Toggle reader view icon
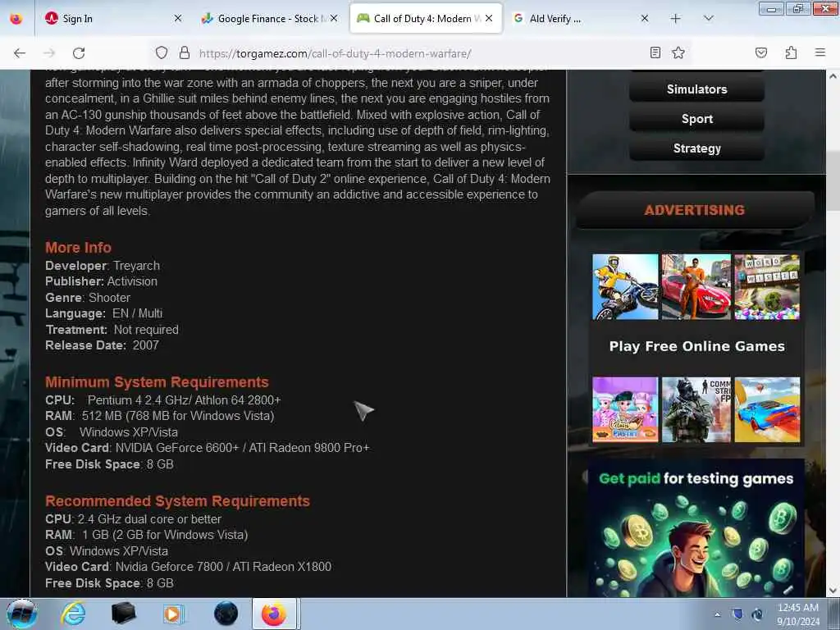The height and width of the screenshot is (630, 840). coord(655,52)
